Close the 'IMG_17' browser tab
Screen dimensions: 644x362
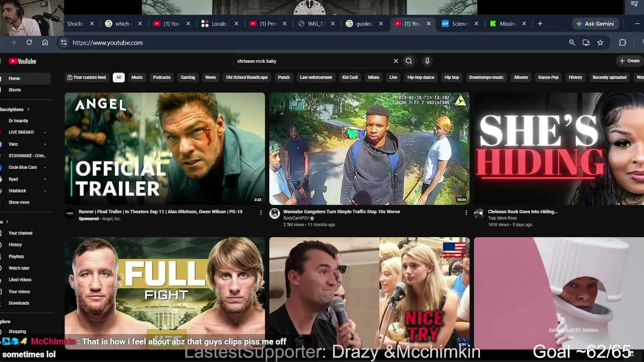[x=333, y=24]
